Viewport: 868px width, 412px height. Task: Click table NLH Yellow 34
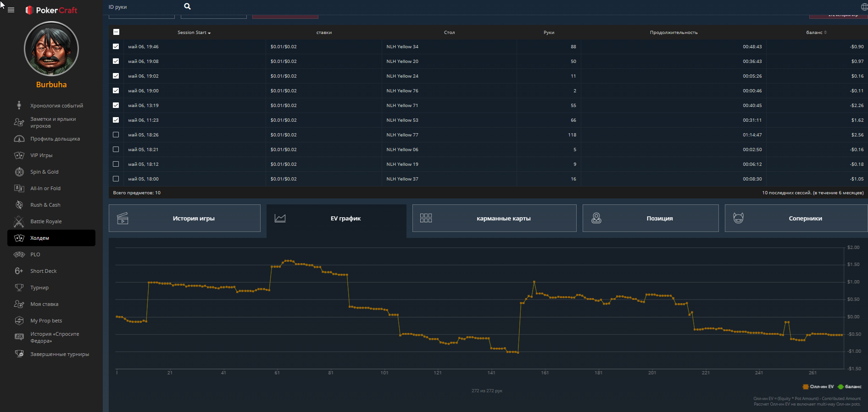402,47
